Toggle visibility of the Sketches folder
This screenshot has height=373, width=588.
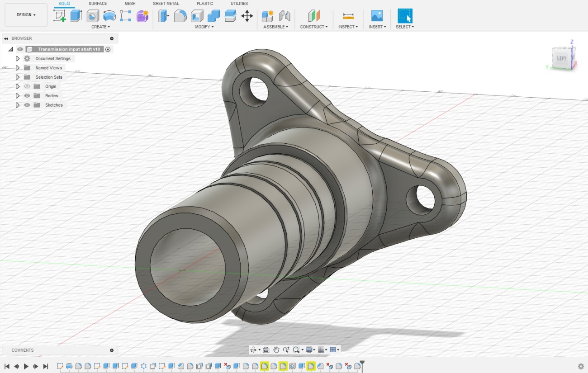tap(27, 105)
